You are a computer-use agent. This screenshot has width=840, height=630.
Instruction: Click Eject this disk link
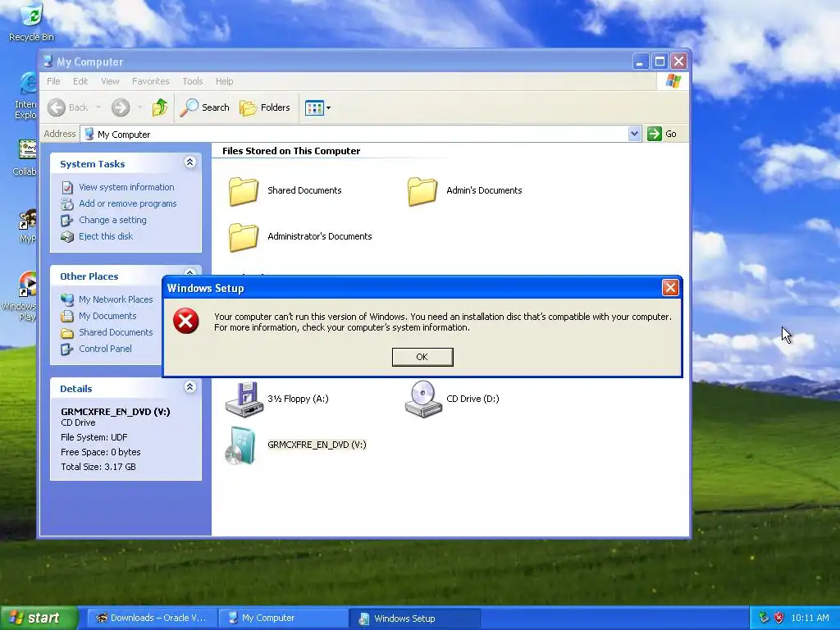[106, 236]
